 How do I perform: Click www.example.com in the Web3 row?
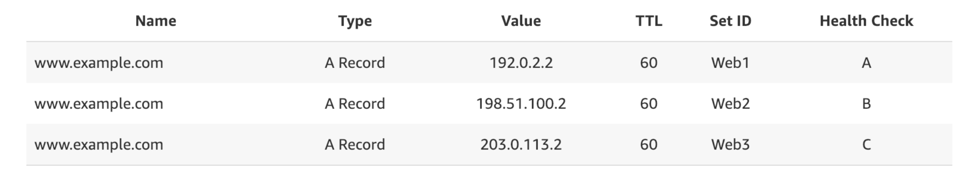(x=99, y=145)
